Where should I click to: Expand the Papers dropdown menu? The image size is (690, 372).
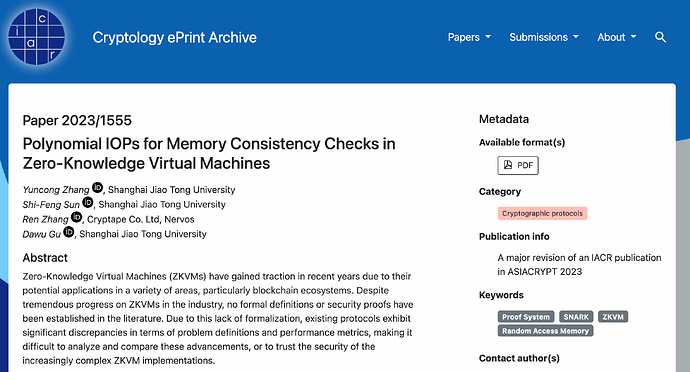469,37
